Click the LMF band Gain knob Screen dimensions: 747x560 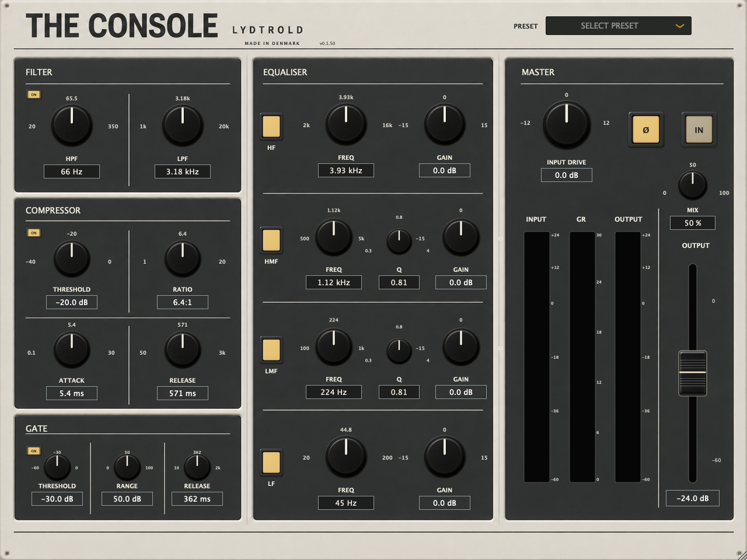461,346
